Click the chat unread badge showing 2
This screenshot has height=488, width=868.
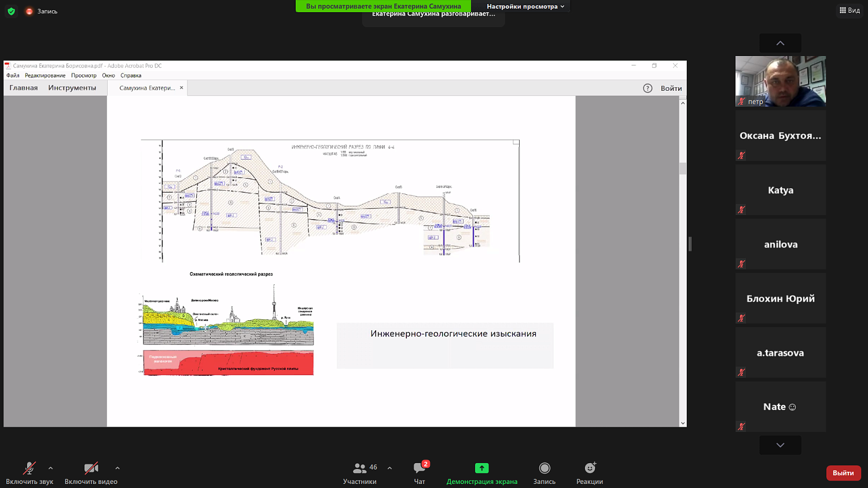426,464
